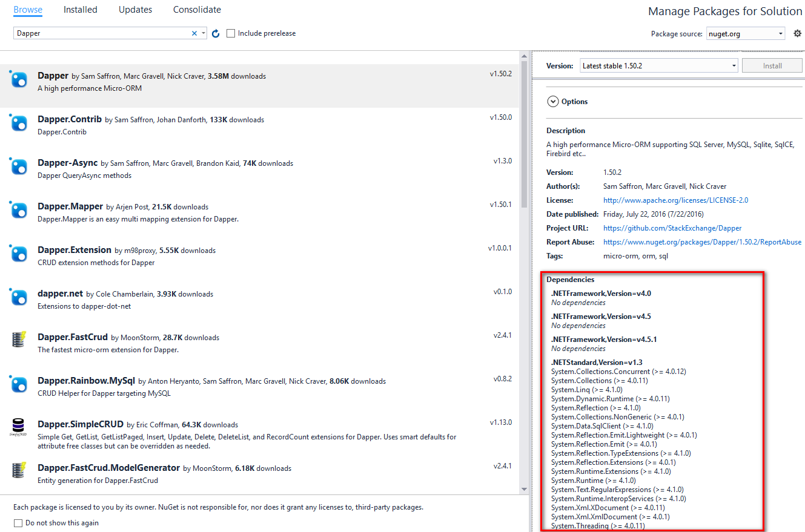Switch to the Updates tab
This screenshot has height=532, width=805.
[x=135, y=10]
